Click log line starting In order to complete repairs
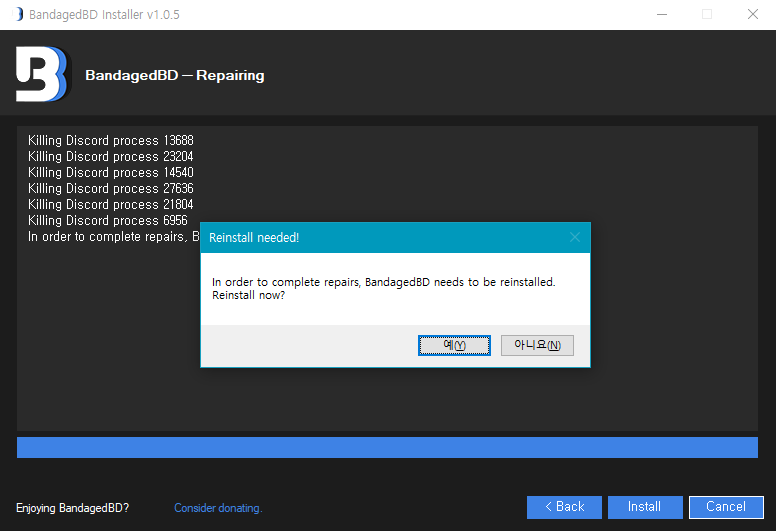The image size is (776, 531). pyautogui.click(x=113, y=237)
